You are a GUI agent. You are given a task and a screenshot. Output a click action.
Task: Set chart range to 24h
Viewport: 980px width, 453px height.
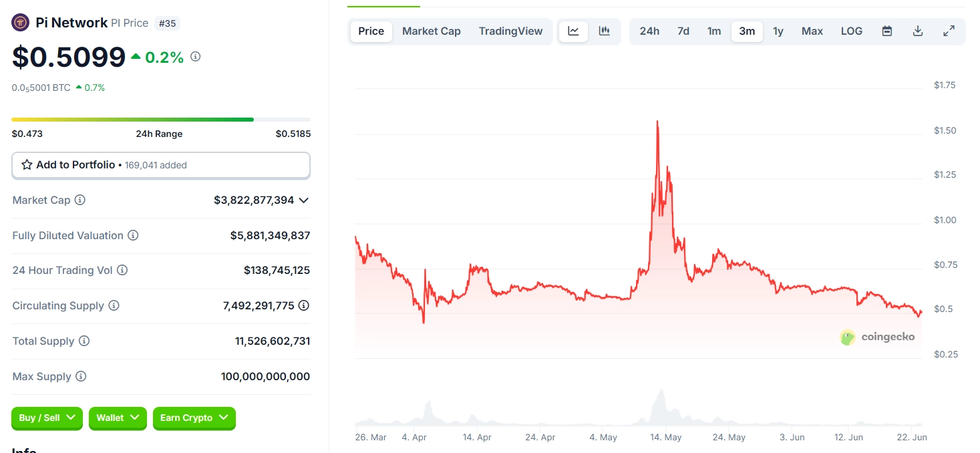click(x=649, y=31)
